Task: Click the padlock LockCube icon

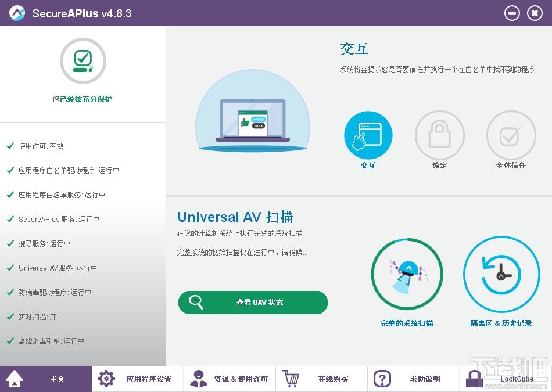Action: (475, 379)
